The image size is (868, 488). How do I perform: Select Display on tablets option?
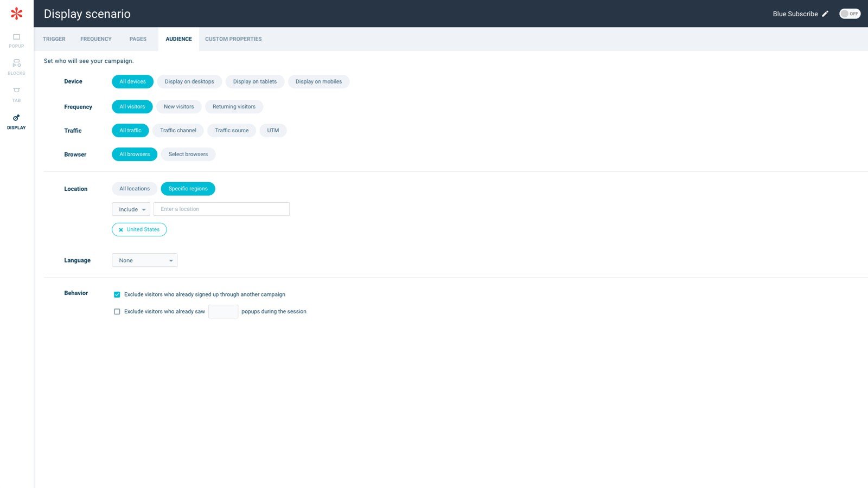tap(255, 82)
